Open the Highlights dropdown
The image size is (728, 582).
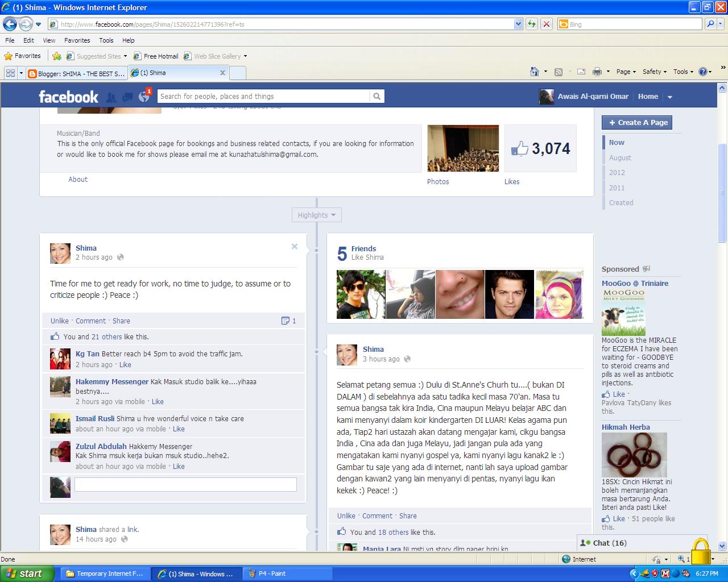[x=317, y=215]
